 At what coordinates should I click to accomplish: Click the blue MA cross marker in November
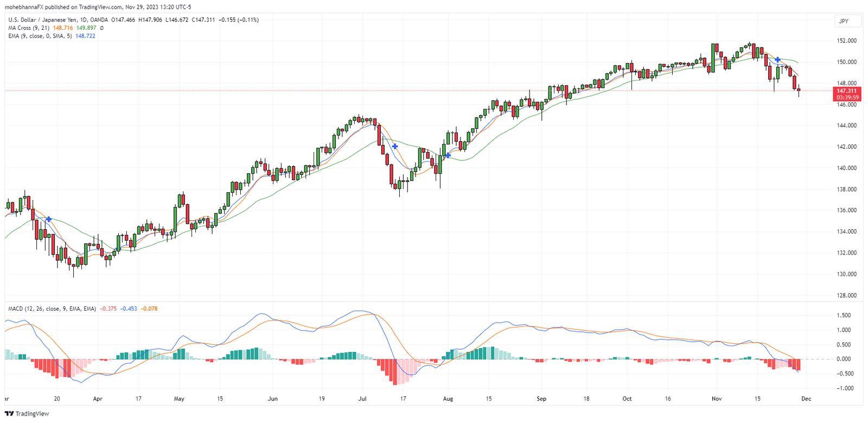[777, 59]
